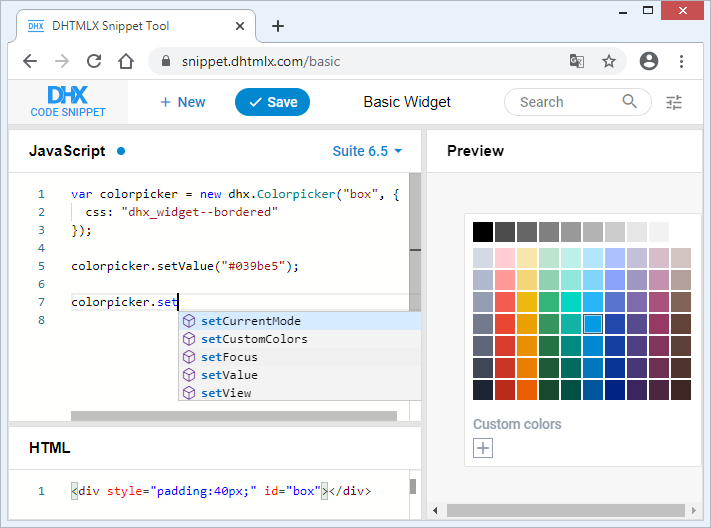The width and height of the screenshot is (711, 528).
Task: Click the Custom colors label
Action: click(x=517, y=424)
